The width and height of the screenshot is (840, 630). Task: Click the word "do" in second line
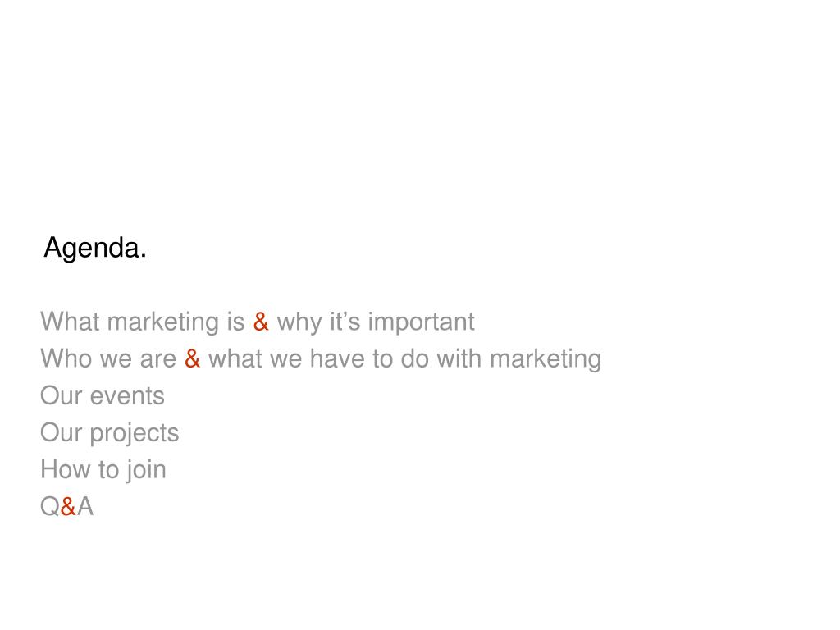coord(415,358)
